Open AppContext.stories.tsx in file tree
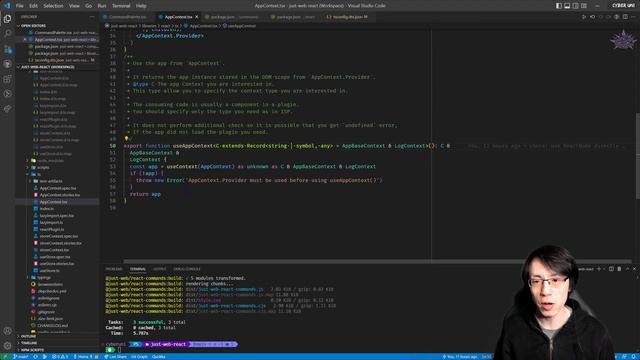The height and width of the screenshot is (360, 640). (60, 195)
